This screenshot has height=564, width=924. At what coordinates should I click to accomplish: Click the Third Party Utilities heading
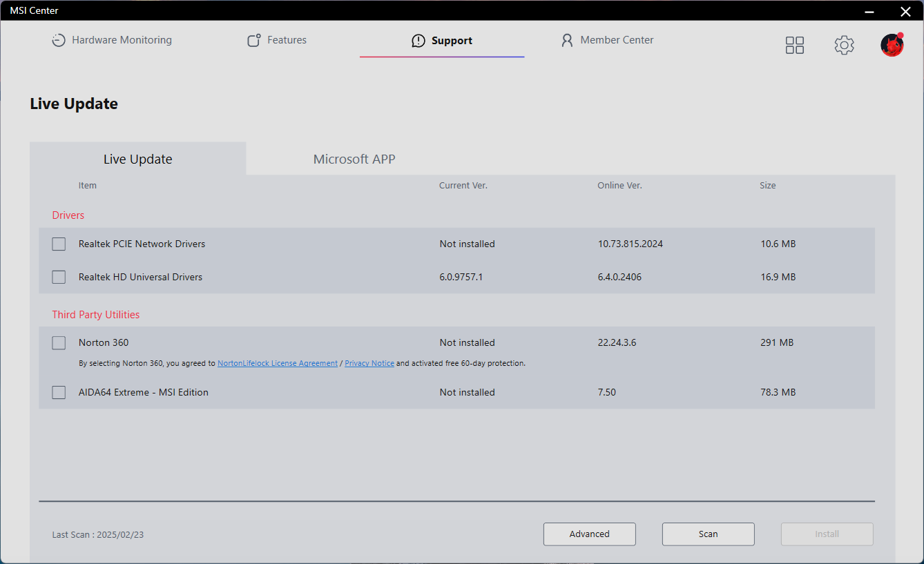[96, 315]
